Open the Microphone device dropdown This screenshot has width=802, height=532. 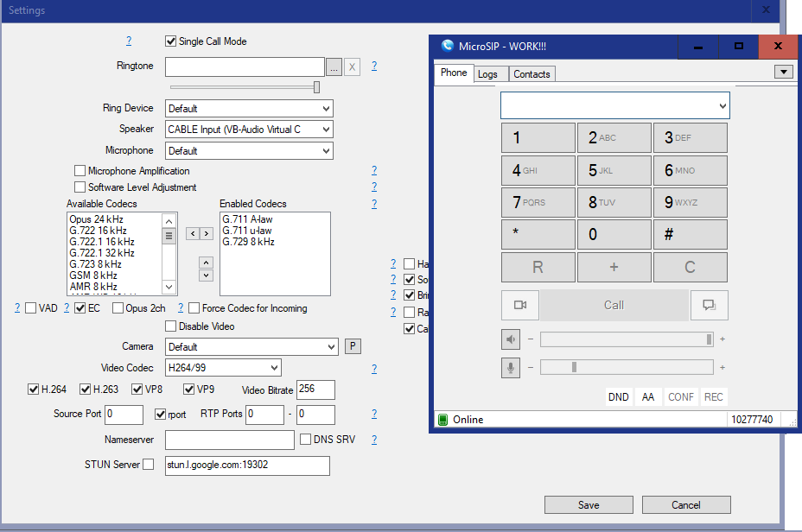249,151
